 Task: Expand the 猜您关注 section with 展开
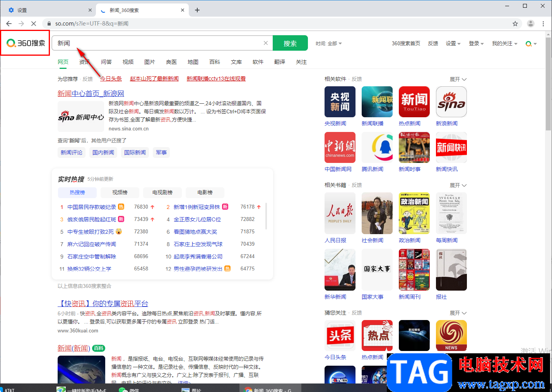tap(458, 313)
